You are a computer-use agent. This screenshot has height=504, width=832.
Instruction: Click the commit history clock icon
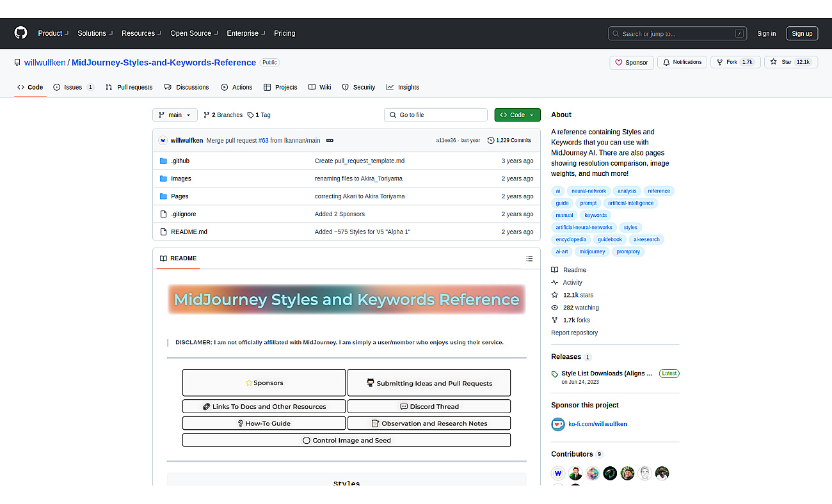coord(491,140)
